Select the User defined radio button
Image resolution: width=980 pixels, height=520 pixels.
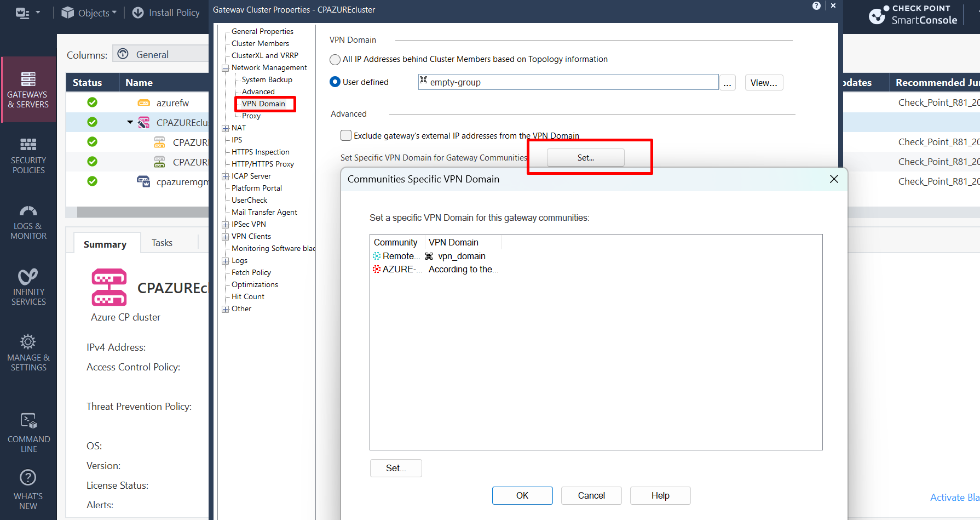click(x=335, y=82)
